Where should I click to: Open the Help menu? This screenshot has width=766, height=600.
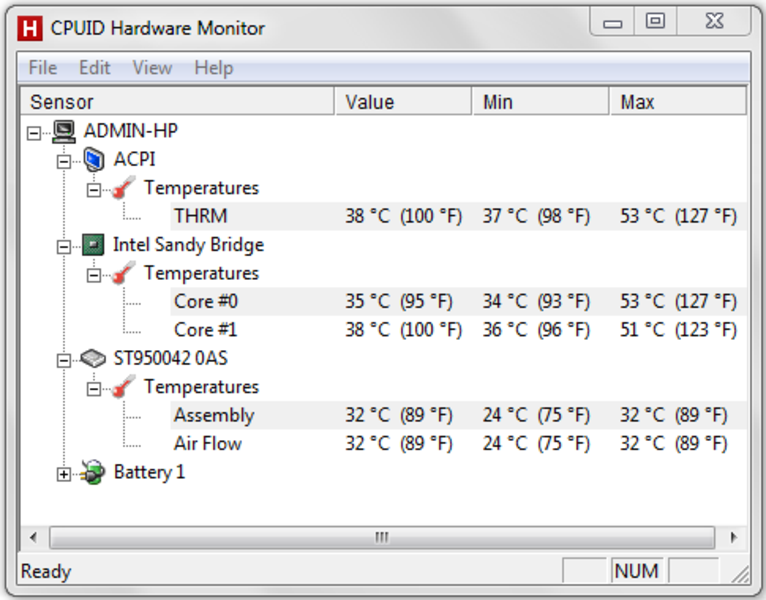click(x=213, y=67)
